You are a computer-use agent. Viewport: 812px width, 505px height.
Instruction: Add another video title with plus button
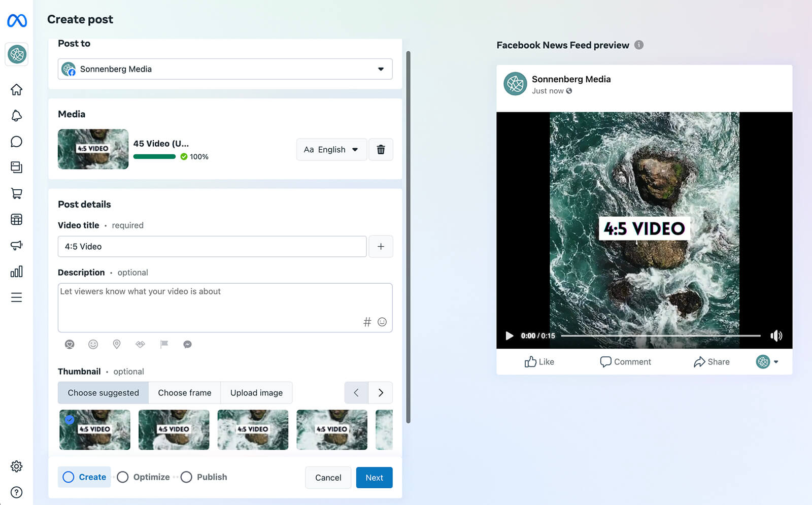tap(381, 247)
